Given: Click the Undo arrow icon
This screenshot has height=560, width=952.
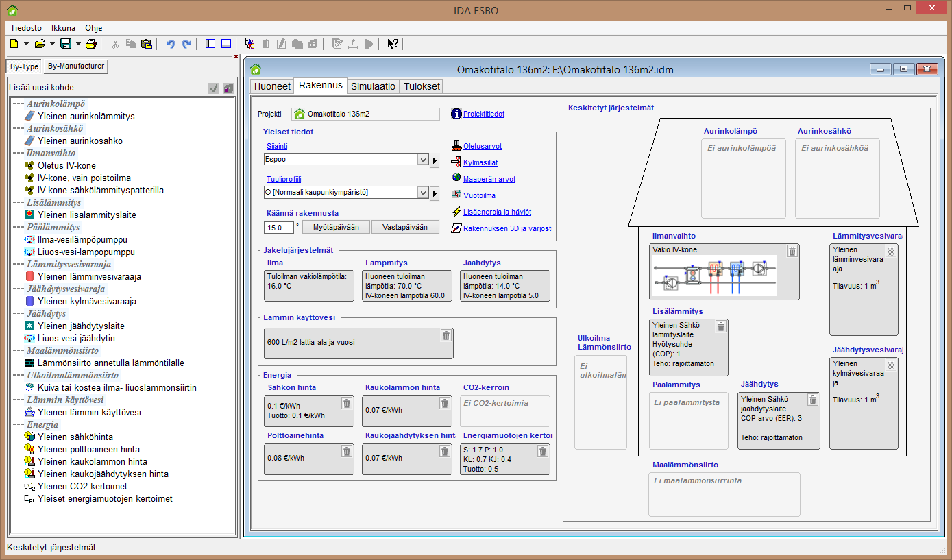Looking at the screenshot, I should click(171, 44).
